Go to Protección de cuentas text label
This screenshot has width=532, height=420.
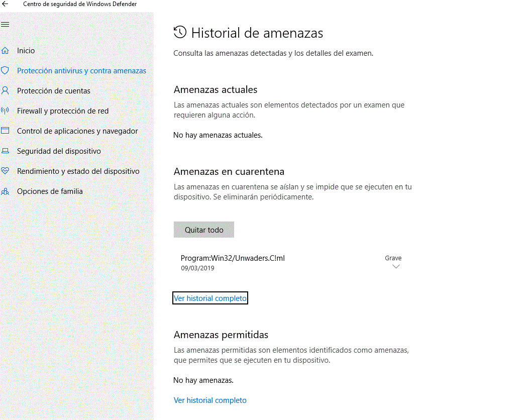tap(54, 91)
